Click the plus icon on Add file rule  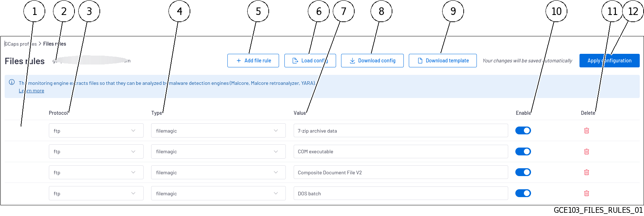click(238, 61)
